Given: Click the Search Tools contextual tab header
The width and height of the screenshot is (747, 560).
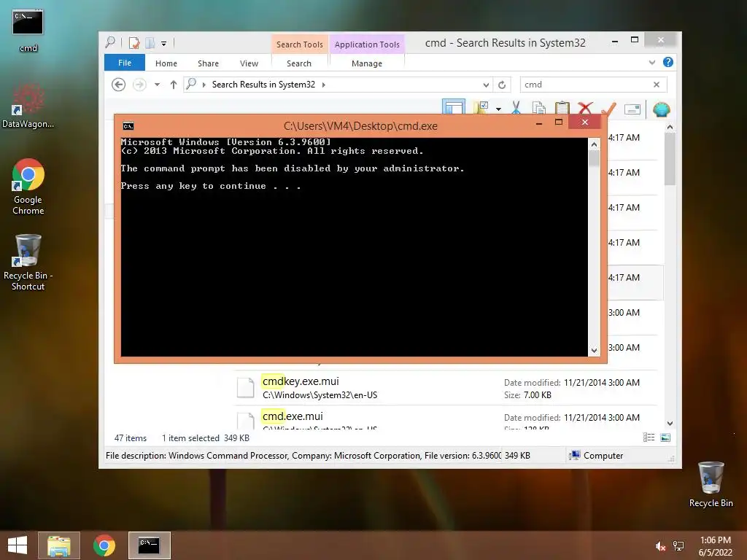Looking at the screenshot, I should [299, 44].
